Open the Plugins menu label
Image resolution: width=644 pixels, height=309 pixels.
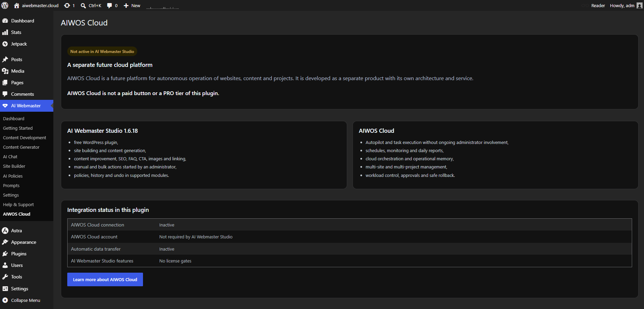(19, 254)
